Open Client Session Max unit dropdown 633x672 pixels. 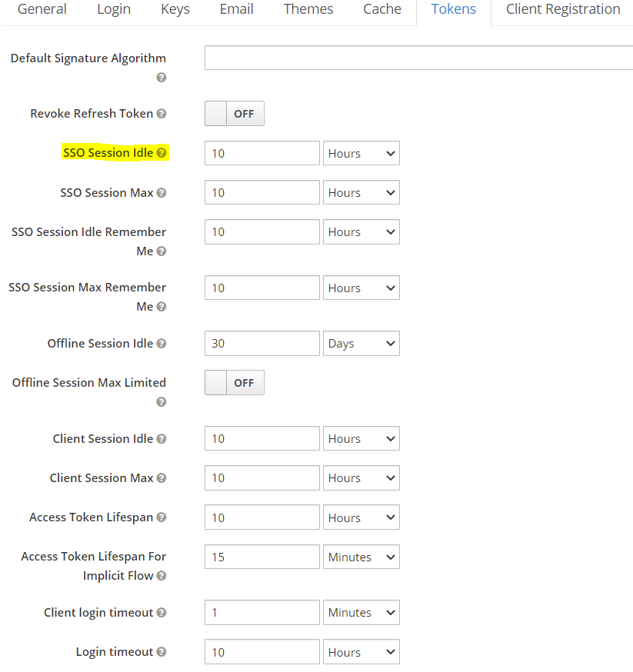361,477
